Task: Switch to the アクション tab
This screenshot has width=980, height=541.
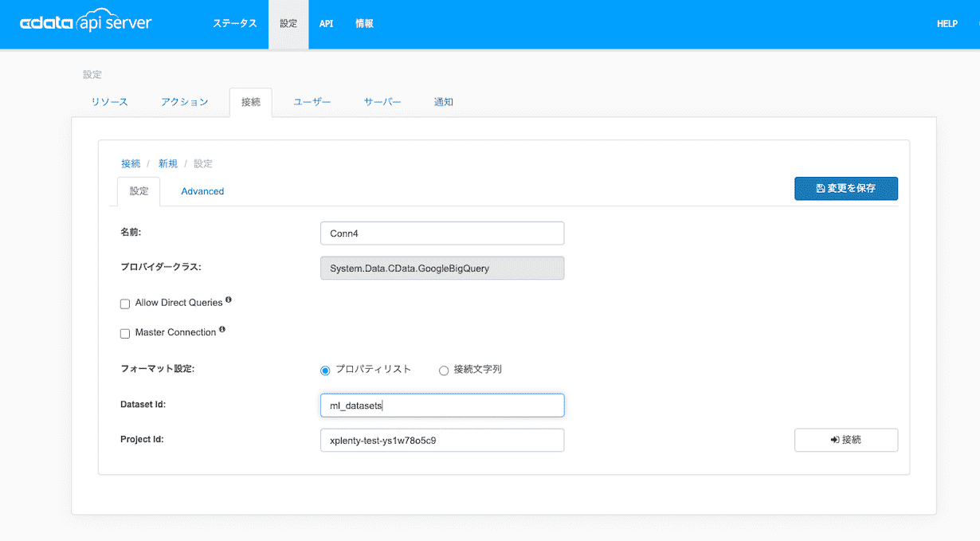Action: pos(184,102)
